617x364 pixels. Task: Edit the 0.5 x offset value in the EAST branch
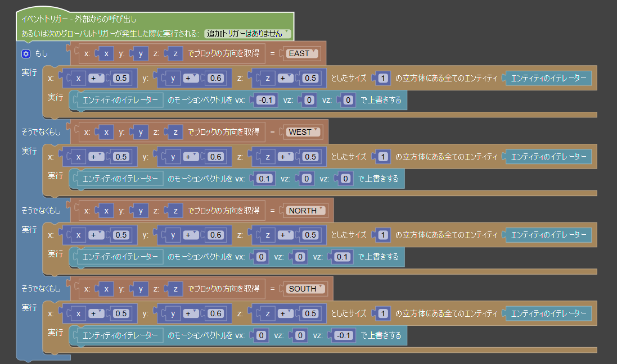tap(121, 78)
